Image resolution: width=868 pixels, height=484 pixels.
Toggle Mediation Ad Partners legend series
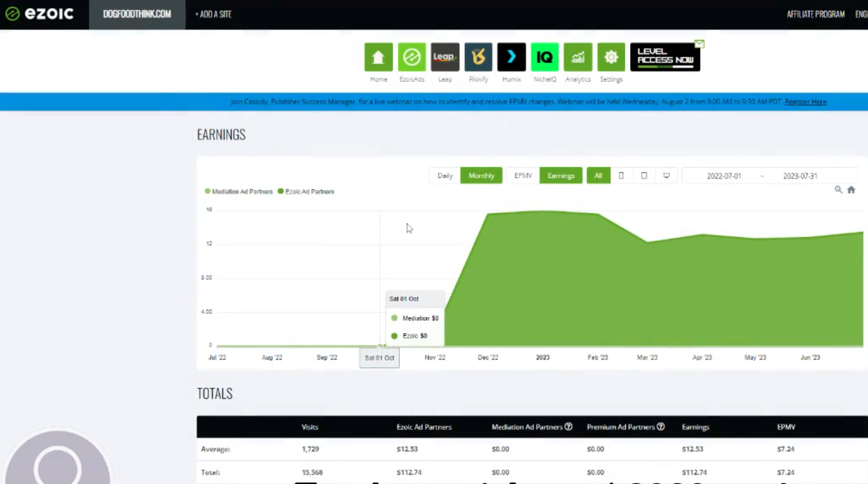point(238,191)
